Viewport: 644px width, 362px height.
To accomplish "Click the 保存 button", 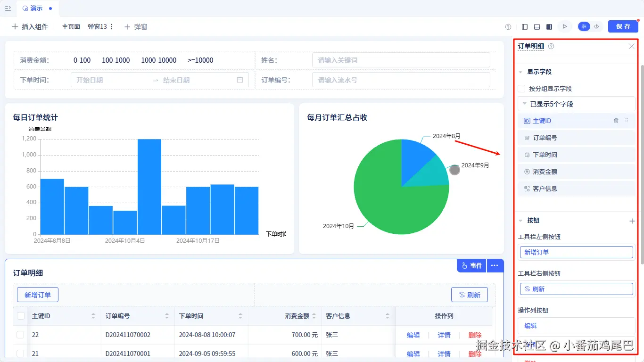I will (x=623, y=27).
